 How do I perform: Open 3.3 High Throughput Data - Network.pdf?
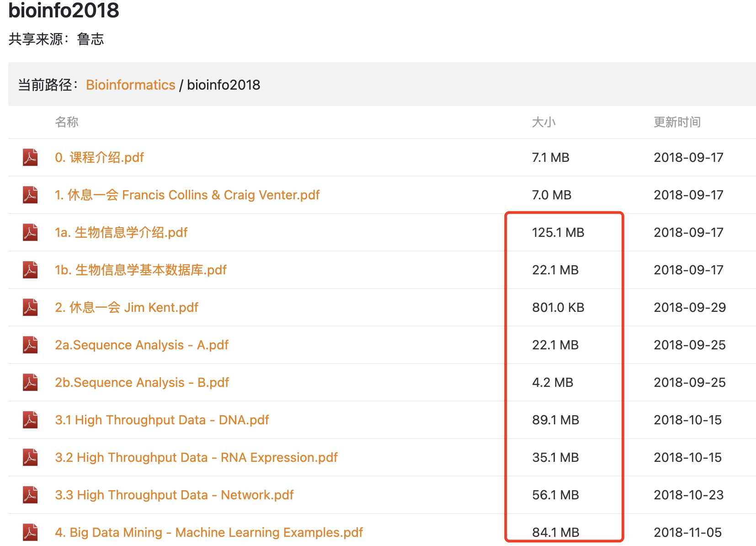click(174, 495)
